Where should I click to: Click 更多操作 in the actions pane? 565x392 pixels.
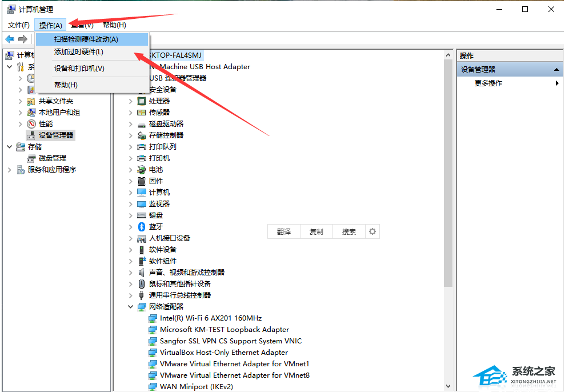pos(488,83)
